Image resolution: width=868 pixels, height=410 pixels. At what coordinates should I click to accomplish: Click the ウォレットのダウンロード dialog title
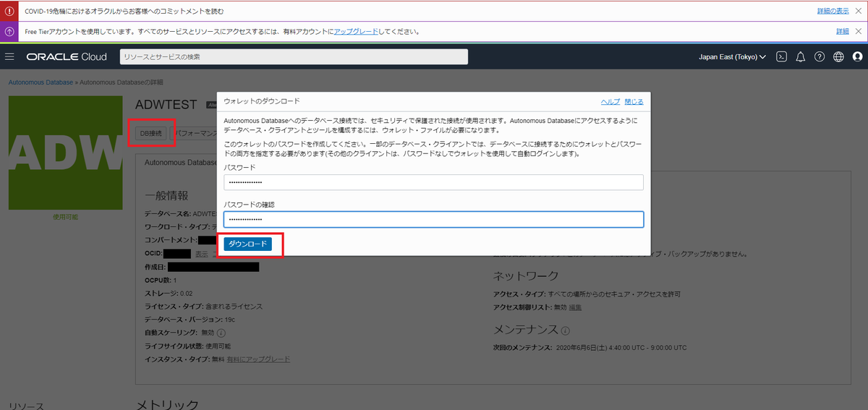(262, 101)
